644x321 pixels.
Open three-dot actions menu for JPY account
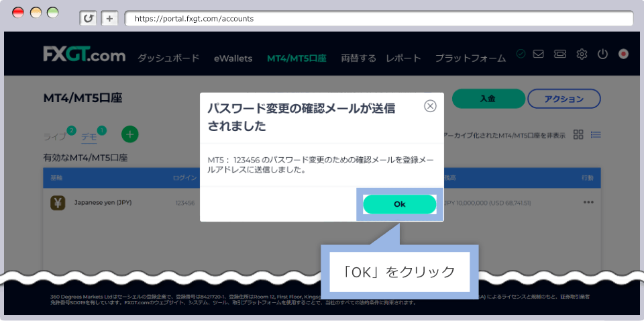pyautogui.click(x=588, y=202)
